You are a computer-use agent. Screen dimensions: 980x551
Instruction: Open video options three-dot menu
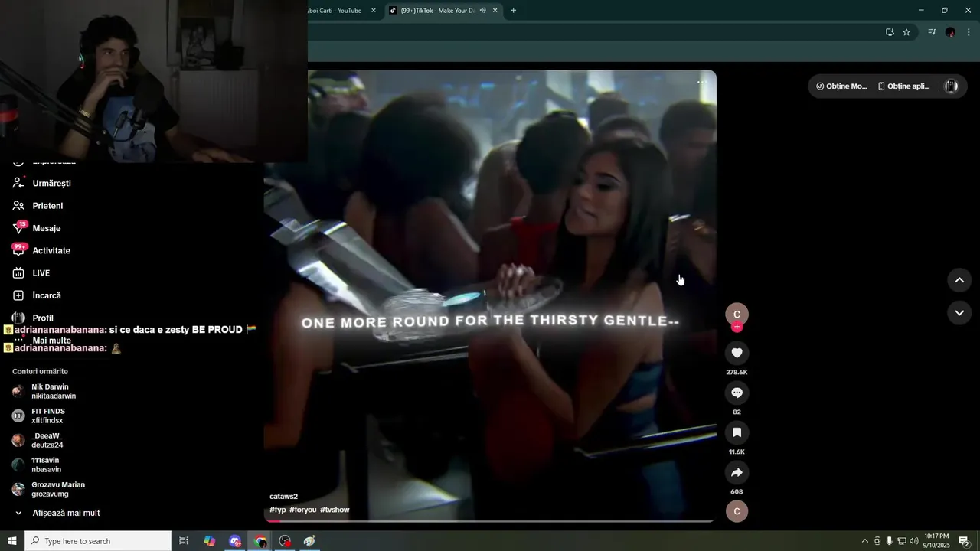click(x=701, y=82)
